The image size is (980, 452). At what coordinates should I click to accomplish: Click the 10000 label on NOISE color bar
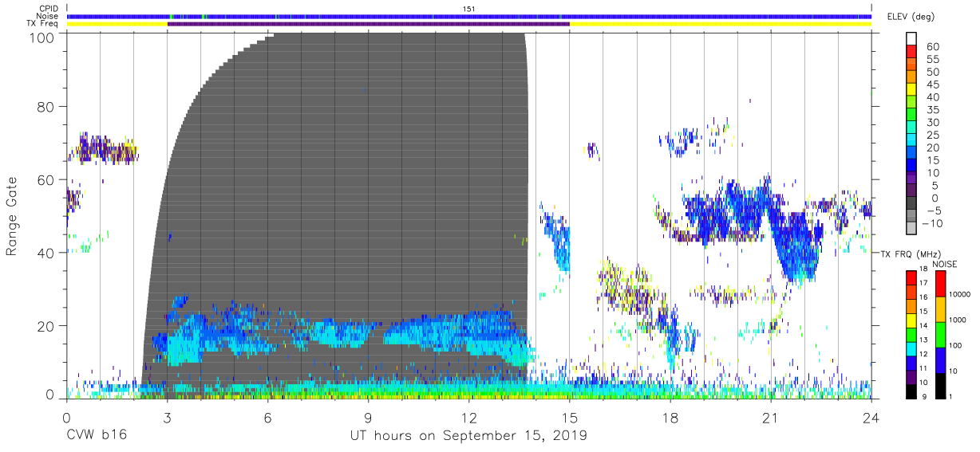point(959,294)
